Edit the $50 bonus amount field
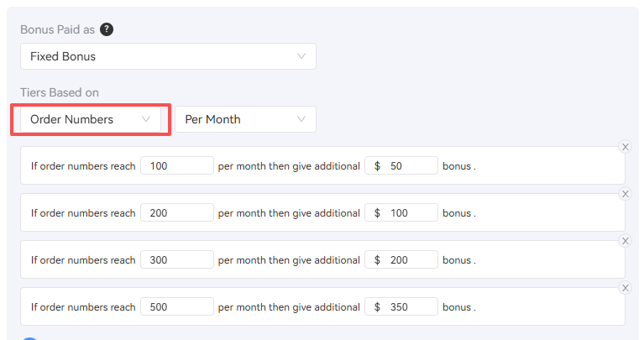Screen dimensions: 644x340 pos(401,165)
